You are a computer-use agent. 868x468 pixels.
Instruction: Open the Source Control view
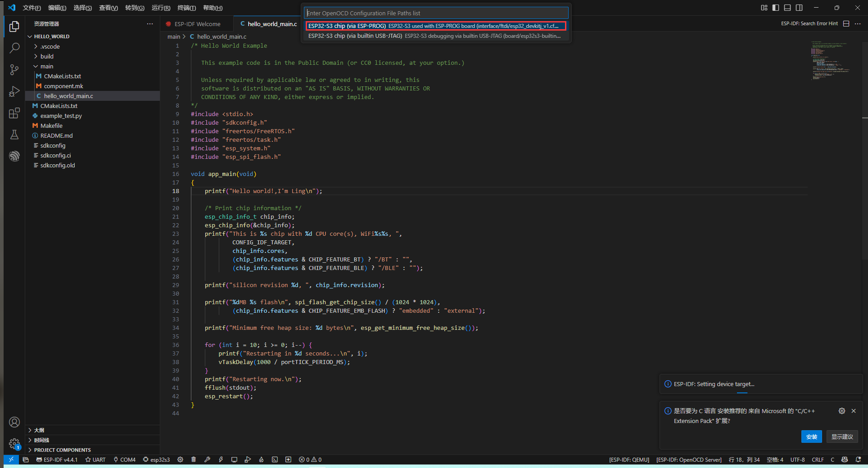[14, 70]
